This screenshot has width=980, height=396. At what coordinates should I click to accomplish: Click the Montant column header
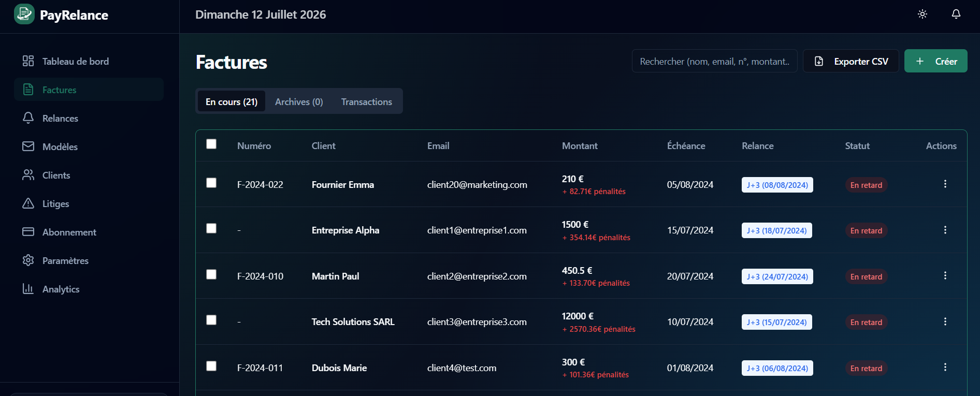[x=580, y=146]
